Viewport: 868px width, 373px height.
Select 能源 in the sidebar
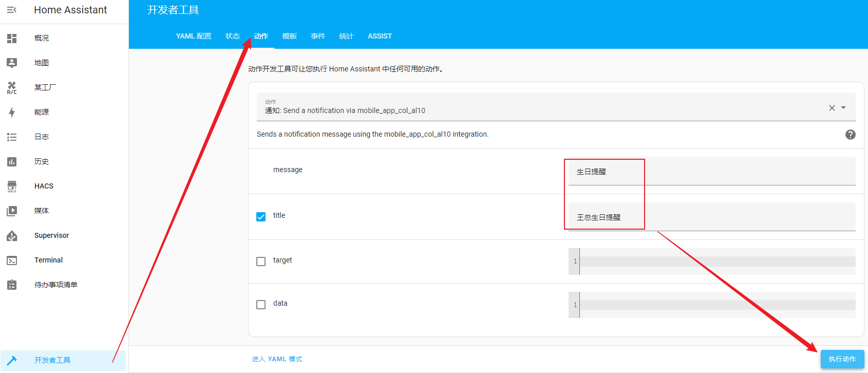(42, 112)
